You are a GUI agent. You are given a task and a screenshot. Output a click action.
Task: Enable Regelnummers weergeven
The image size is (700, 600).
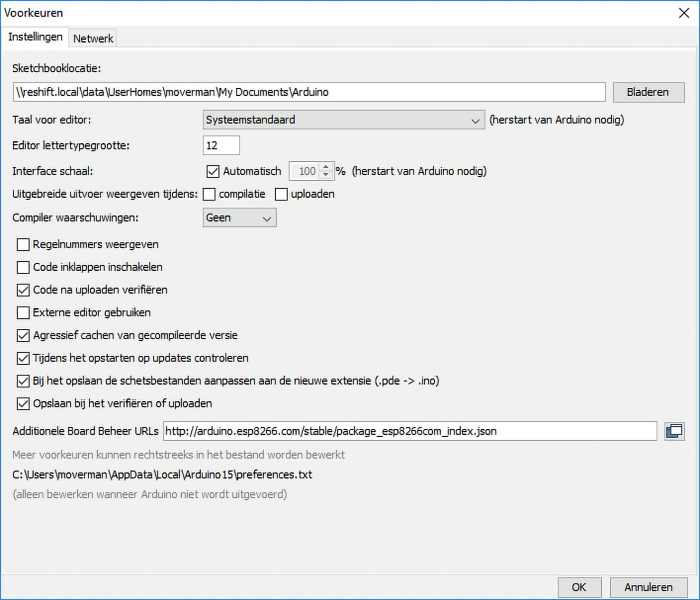[x=22, y=244]
